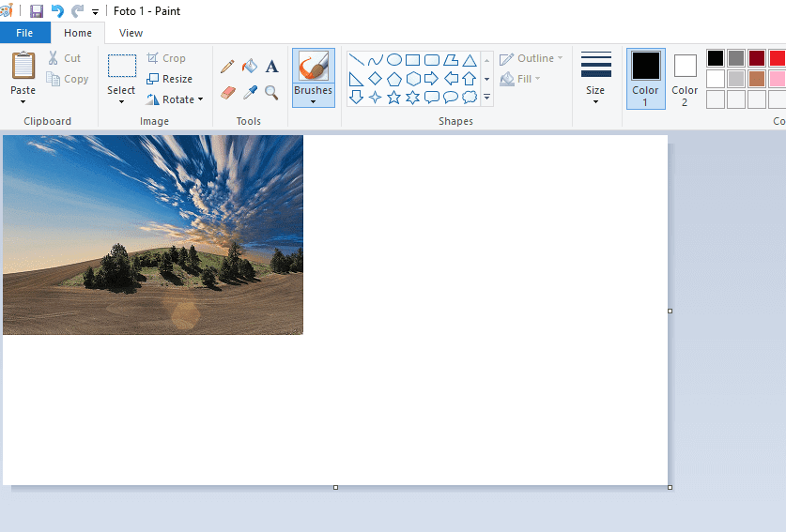
Task: Choose the Curve shape
Action: coord(375,60)
